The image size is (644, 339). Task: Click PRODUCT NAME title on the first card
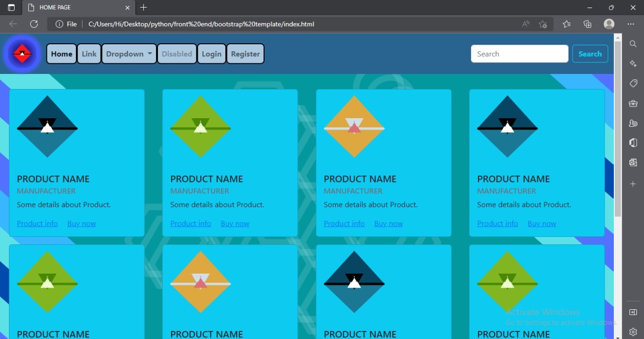[x=53, y=179]
